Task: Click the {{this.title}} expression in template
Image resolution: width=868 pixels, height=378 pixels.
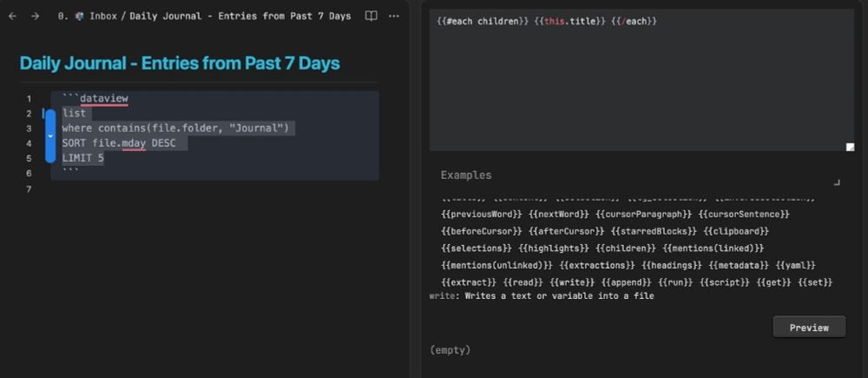Action: pos(570,22)
